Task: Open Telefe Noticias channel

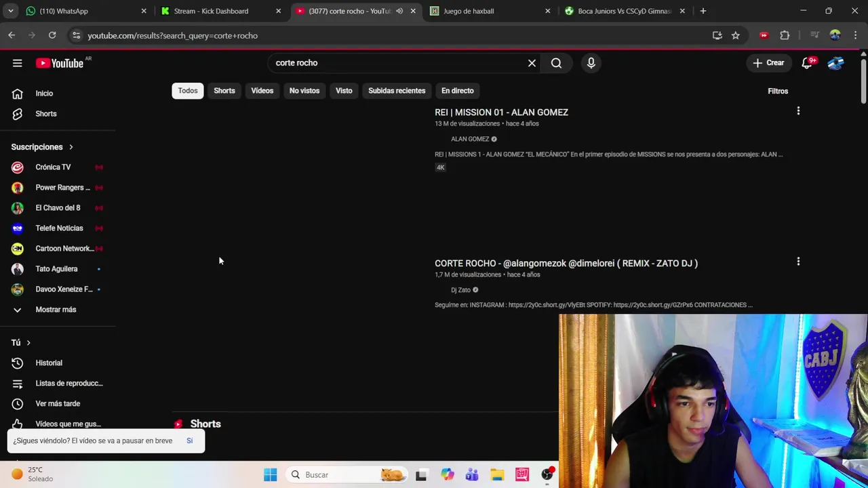Action: pyautogui.click(x=58, y=228)
